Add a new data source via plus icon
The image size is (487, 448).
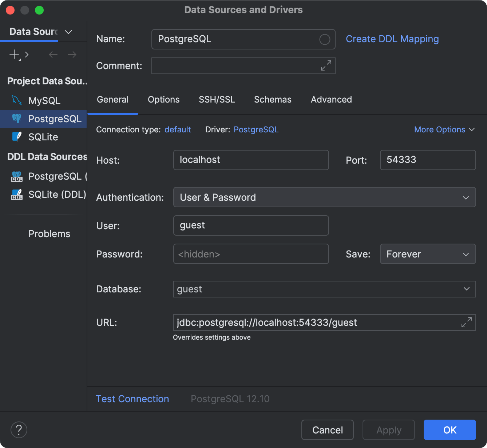tap(13, 55)
